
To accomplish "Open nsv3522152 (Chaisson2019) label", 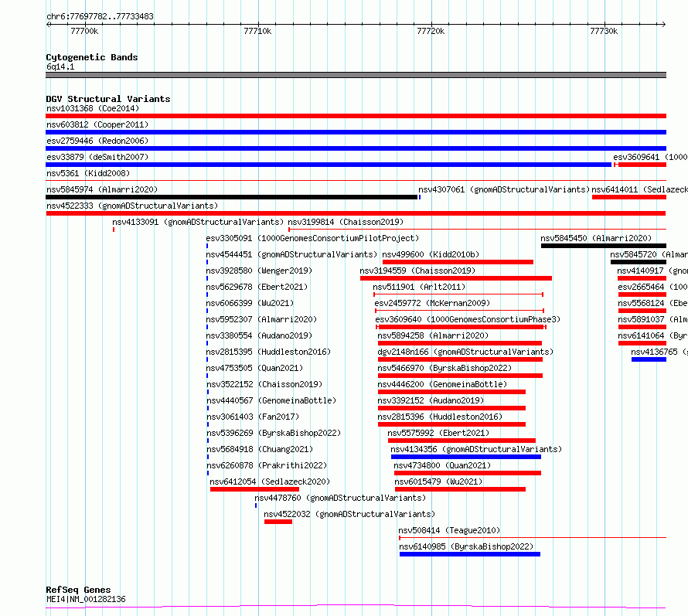I will (264, 384).
